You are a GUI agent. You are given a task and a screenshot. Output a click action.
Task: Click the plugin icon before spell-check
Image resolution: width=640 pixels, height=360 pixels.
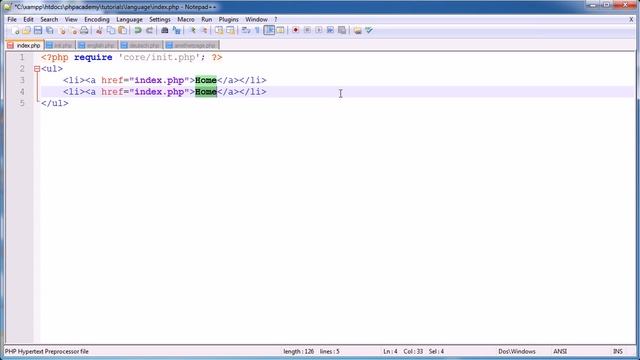point(358,31)
